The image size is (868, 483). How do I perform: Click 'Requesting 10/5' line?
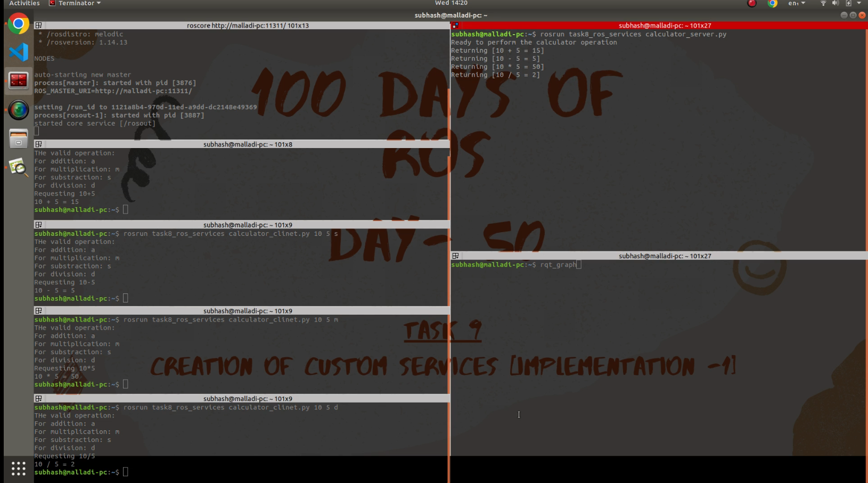[x=64, y=456]
